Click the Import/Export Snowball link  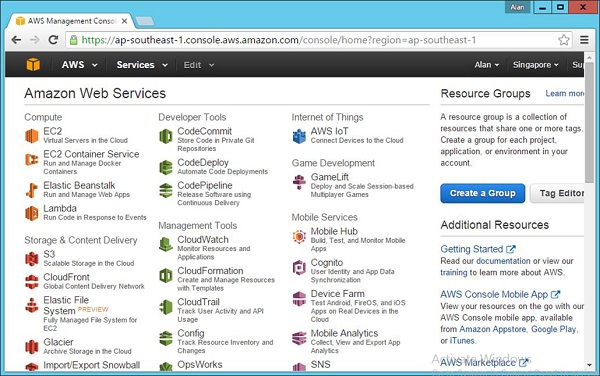pos(91,365)
